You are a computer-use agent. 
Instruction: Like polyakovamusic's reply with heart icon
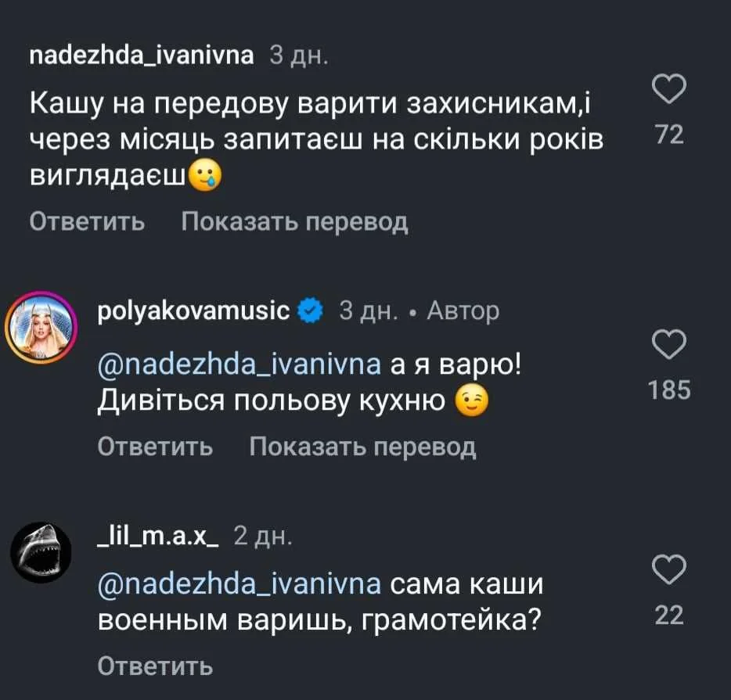(x=669, y=345)
